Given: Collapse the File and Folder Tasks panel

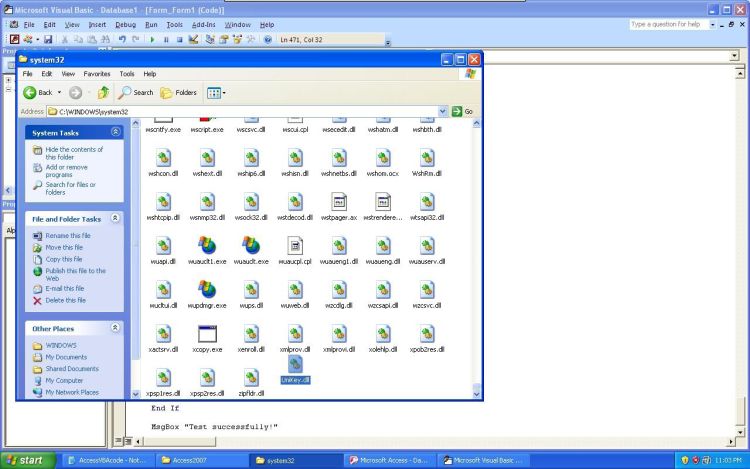Looking at the screenshot, I should [x=115, y=218].
